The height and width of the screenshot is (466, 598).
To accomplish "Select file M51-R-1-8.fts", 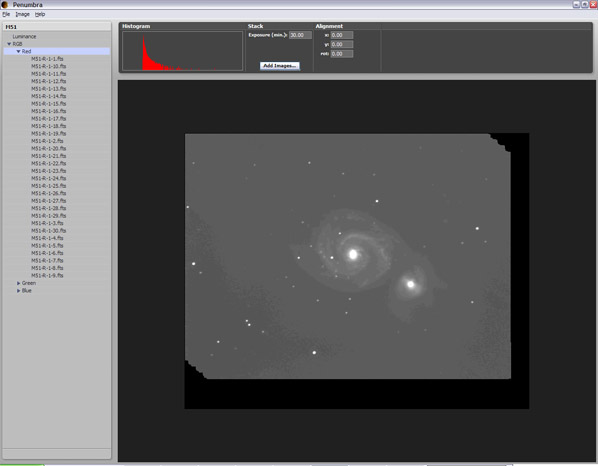I will (47, 268).
